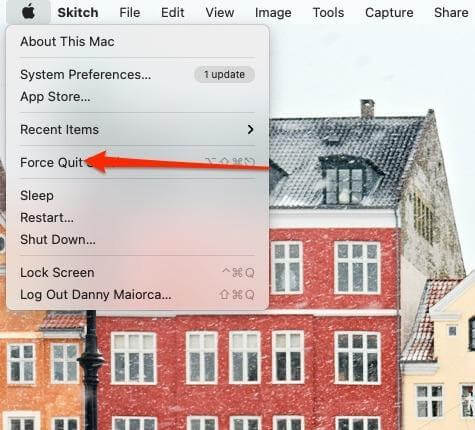Open the View menu in menu bar
This screenshot has width=475, height=430.
coord(220,13)
